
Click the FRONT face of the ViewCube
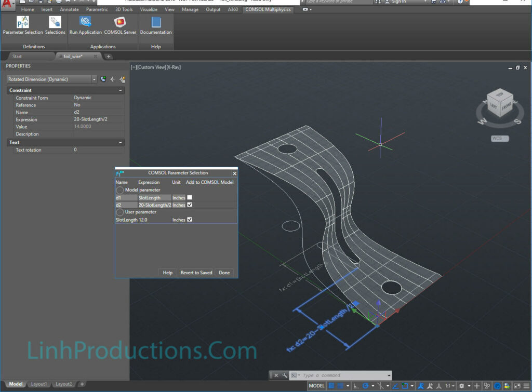point(507,107)
